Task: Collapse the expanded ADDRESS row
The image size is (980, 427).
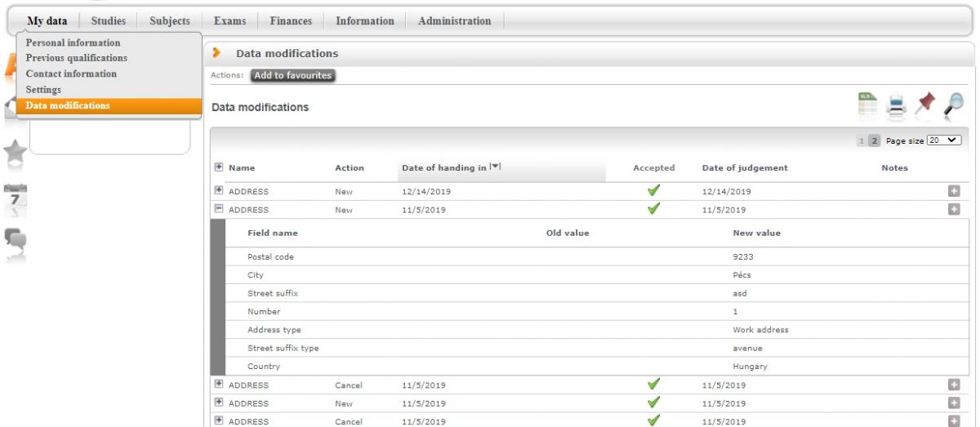Action: [x=218, y=209]
